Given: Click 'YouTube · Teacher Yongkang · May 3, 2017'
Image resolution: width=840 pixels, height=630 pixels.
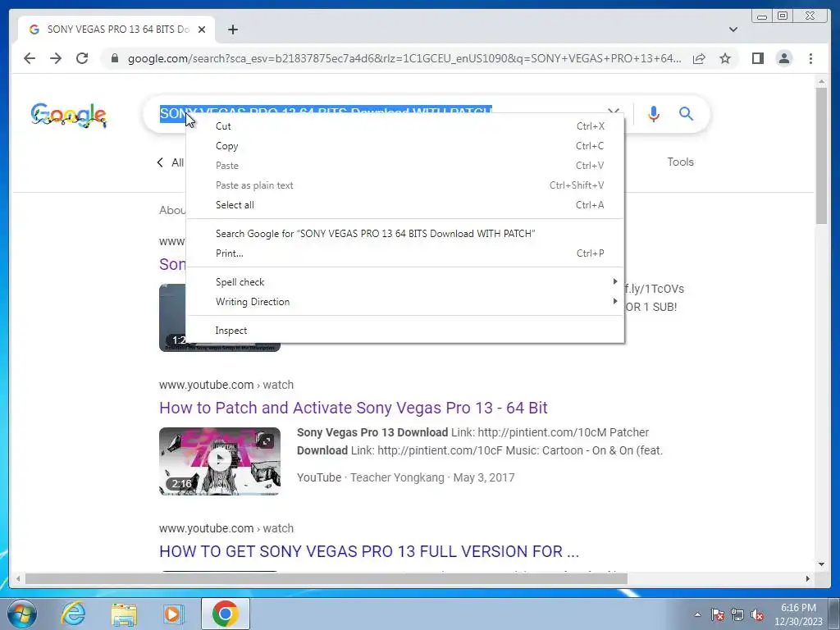Looking at the screenshot, I should click(405, 477).
